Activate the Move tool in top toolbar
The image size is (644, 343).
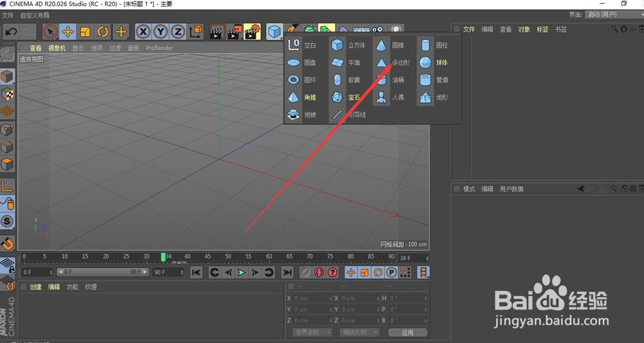68,32
